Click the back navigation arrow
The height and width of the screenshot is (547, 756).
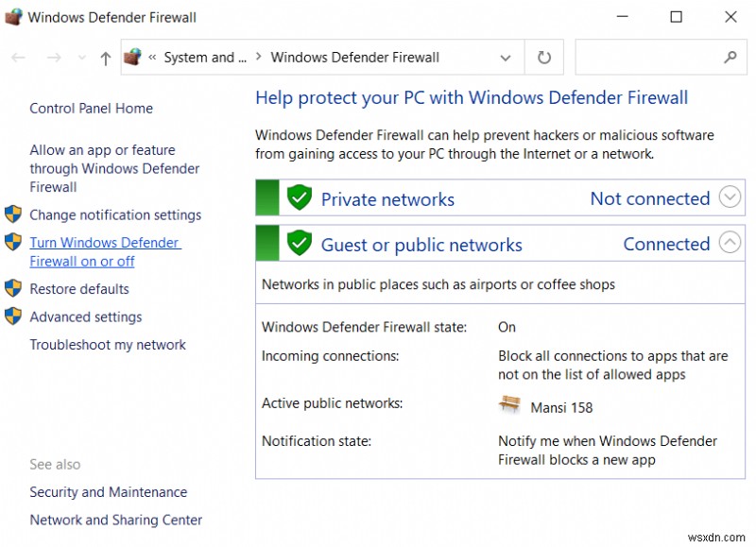point(17,57)
